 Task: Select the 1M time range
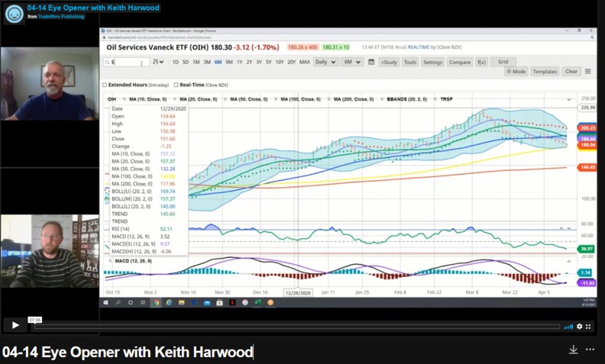coord(196,62)
